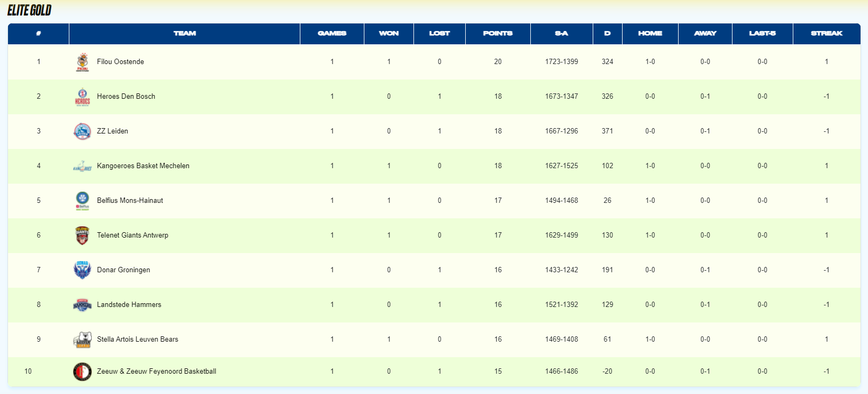The width and height of the screenshot is (868, 394).
Task: Click the score 1673-1347 cell
Action: [562, 97]
